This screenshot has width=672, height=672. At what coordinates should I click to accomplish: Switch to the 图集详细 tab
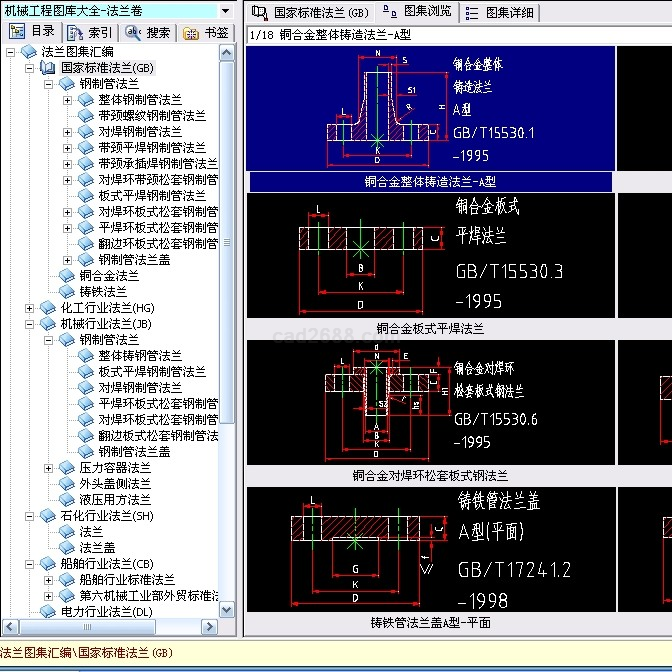502,12
